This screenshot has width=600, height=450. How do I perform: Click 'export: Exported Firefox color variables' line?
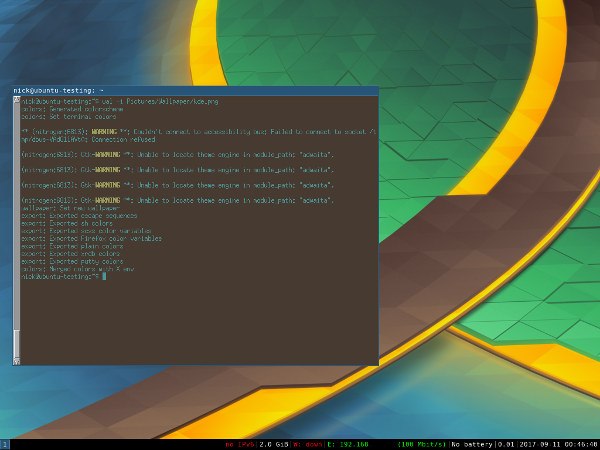click(x=91, y=238)
